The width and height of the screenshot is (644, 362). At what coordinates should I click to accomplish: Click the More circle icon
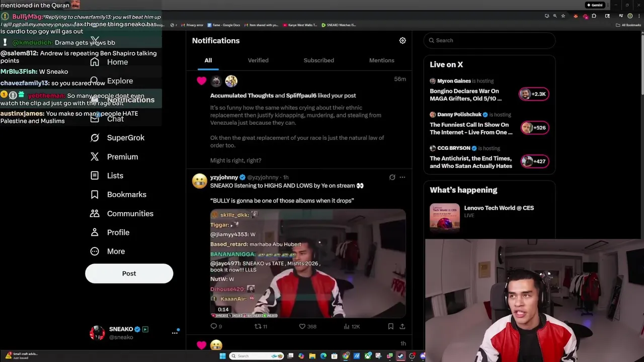pyautogui.click(x=95, y=251)
